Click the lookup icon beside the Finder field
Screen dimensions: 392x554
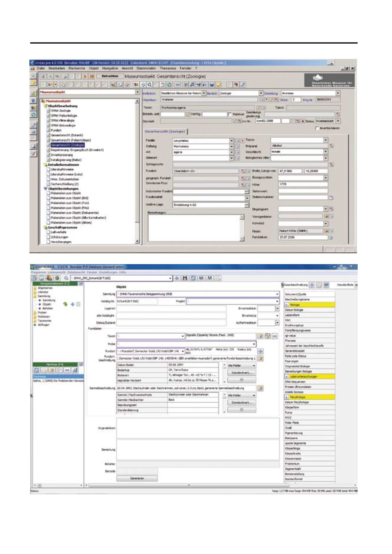coord(326,231)
